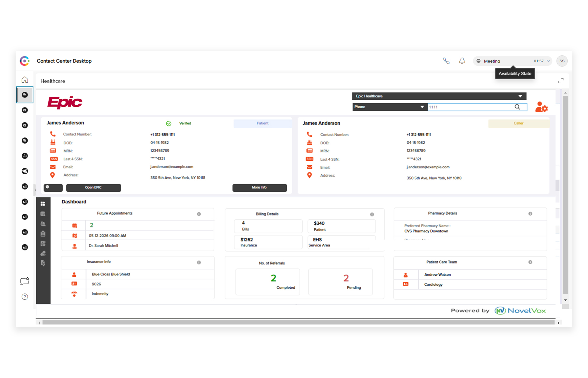Open the notifications bell icon
The image size is (588, 378).
click(462, 61)
